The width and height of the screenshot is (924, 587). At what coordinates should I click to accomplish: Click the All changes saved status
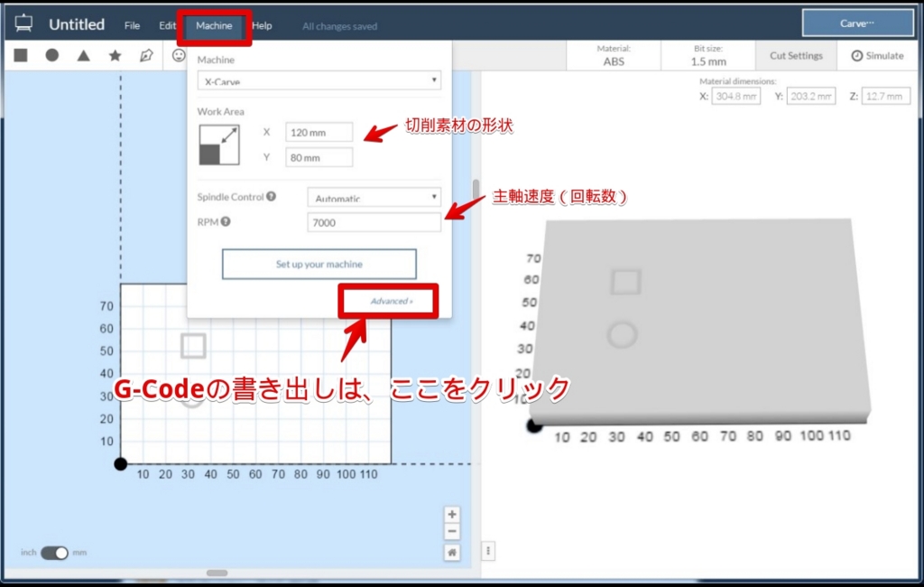point(340,26)
